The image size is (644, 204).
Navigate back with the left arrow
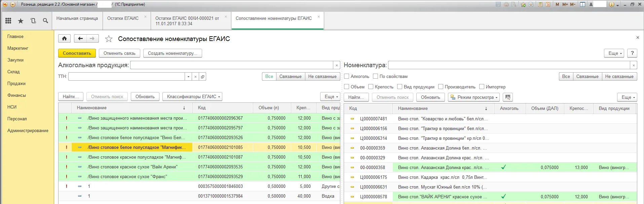point(80,39)
